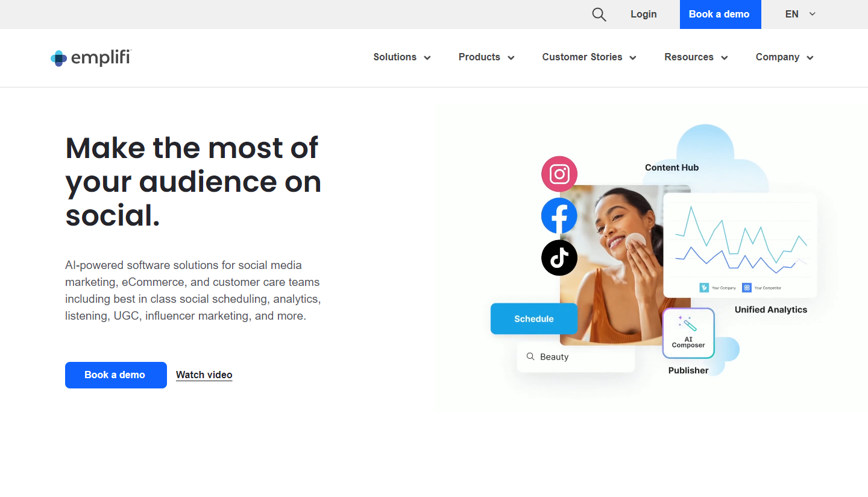The height and width of the screenshot is (497, 868).
Task: Click the Publisher label
Action: click(688, 370)
